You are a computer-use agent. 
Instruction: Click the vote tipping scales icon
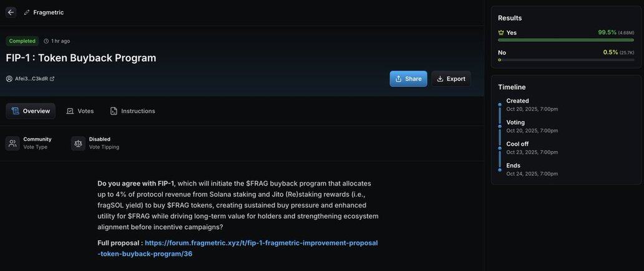pos(78,144)
